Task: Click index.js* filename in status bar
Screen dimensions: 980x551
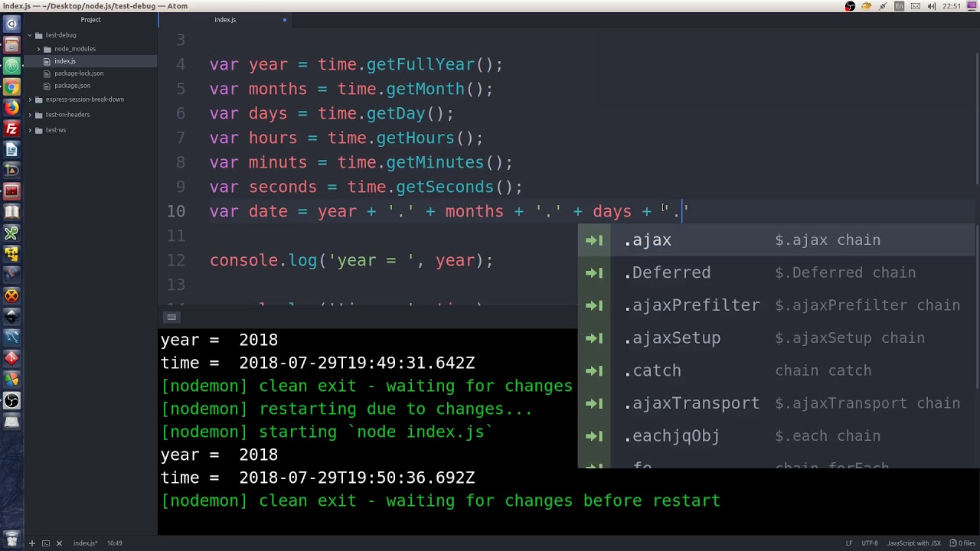Action: click(85, 543)
